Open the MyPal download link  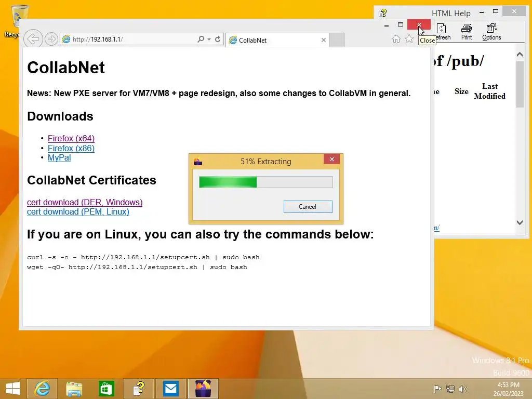(x=59, y=158)
